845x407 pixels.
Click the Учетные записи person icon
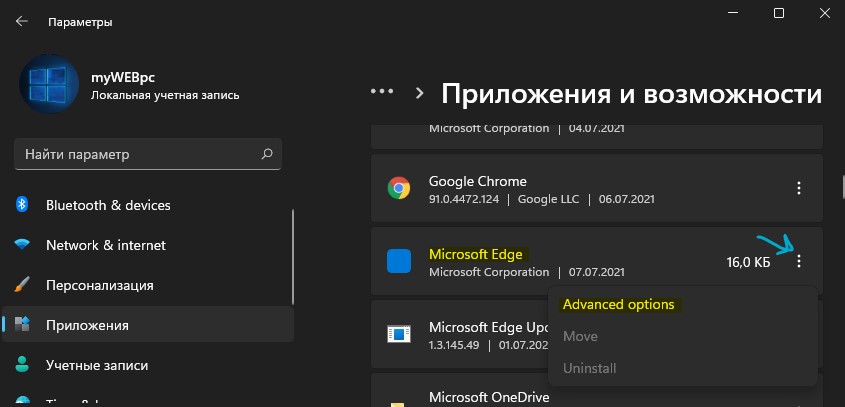[x=22, y=364]
